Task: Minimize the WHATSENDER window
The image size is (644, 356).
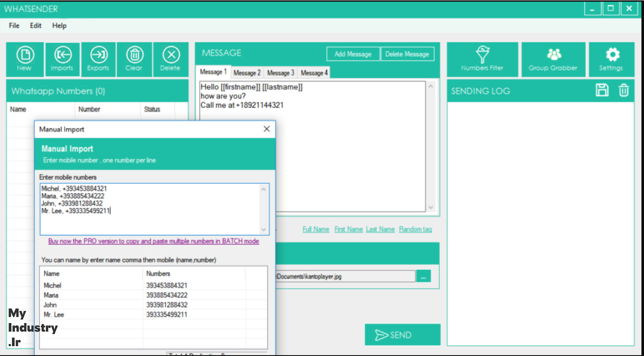Action: [592, 9]
